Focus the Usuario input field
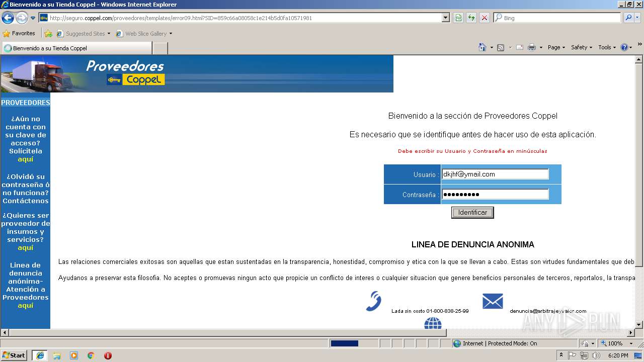The width and height of the screenshot is (644, 362). [495, 174]
